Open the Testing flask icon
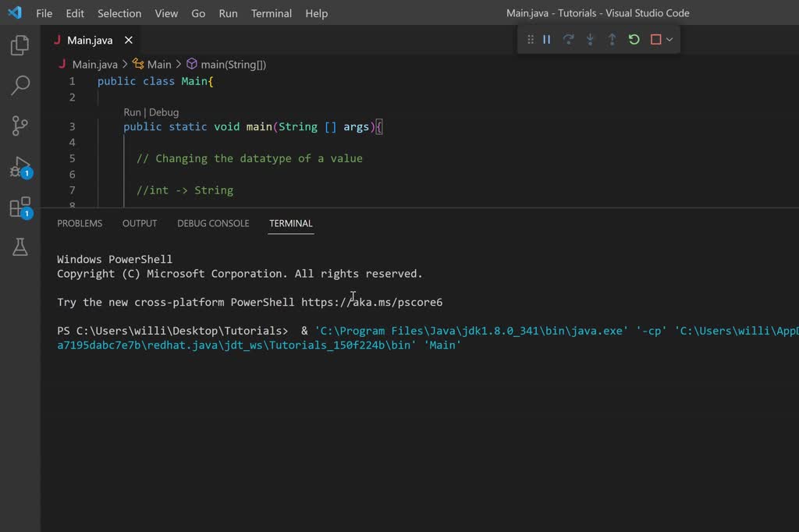Viewport: 799px width, 532px height. [20, 247]
